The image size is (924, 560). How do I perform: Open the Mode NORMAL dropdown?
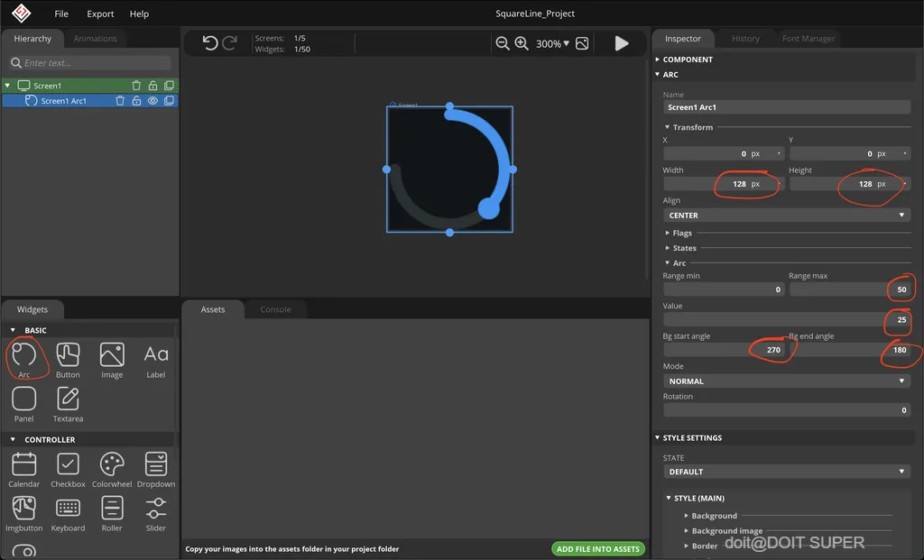tap(786, 381)
